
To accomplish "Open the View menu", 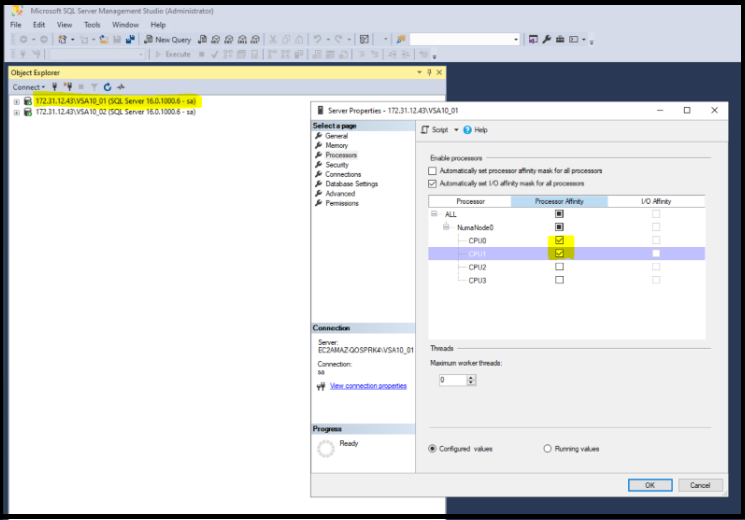I will click(x=65, y=25).
